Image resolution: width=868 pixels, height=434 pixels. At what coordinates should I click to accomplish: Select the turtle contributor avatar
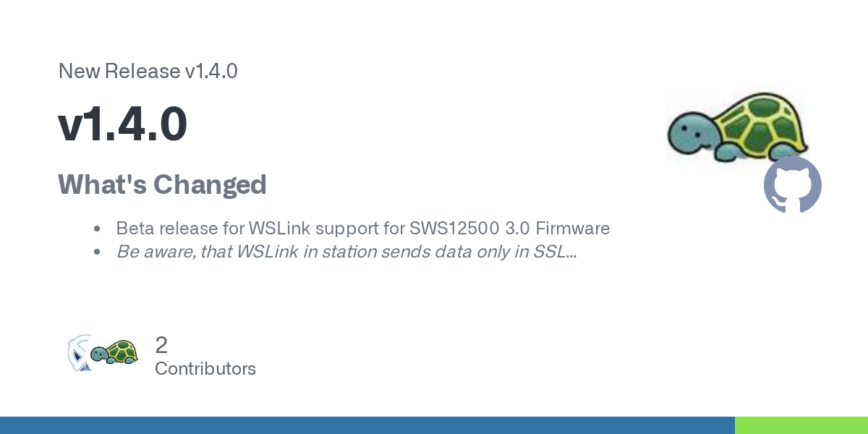pyautogui.click(x=114, y=353)
